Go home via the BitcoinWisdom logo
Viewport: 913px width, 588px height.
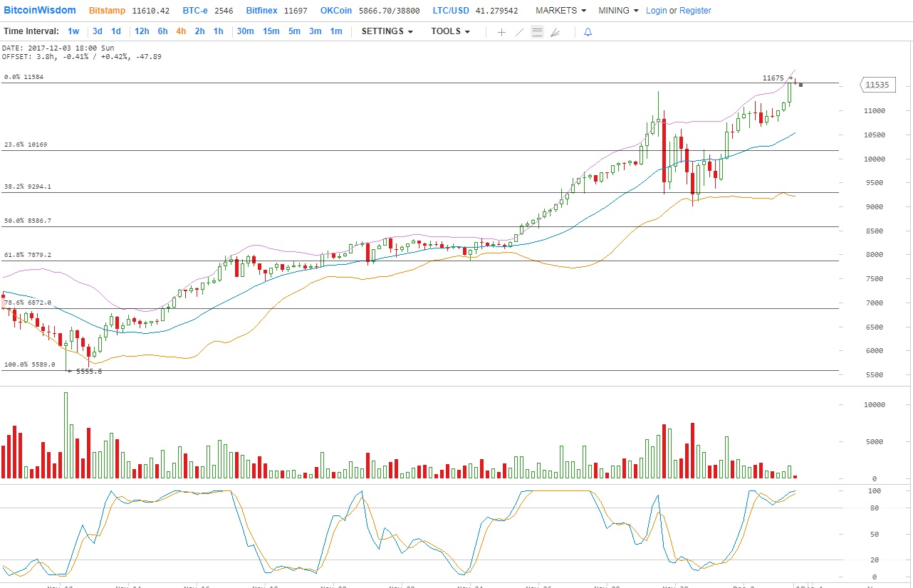click(41, 10)
